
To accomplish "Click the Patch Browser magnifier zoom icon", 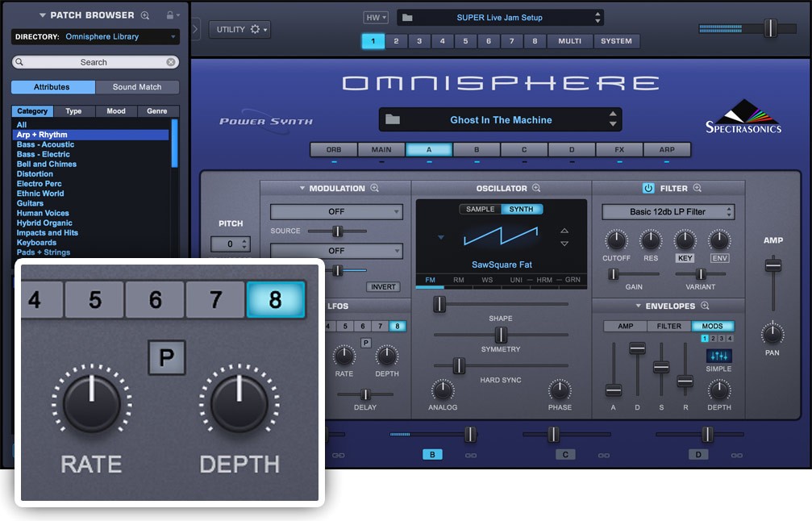I will tap(145, 15).
